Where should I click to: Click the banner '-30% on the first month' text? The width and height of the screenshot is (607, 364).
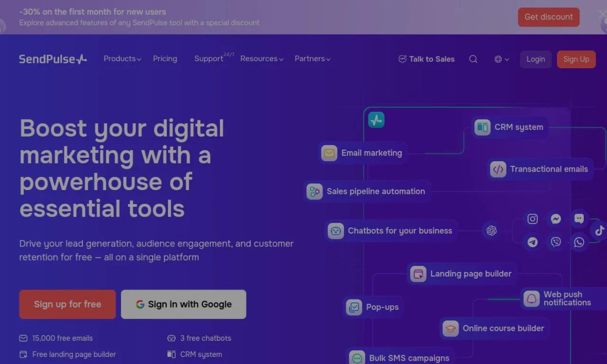[93, 12]
